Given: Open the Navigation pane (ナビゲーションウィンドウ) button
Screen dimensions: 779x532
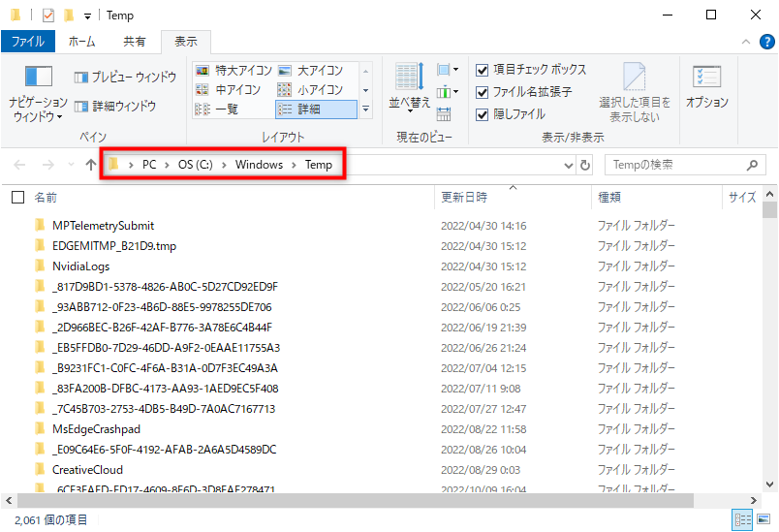Looking at the screenshot, I should point(38,94).
